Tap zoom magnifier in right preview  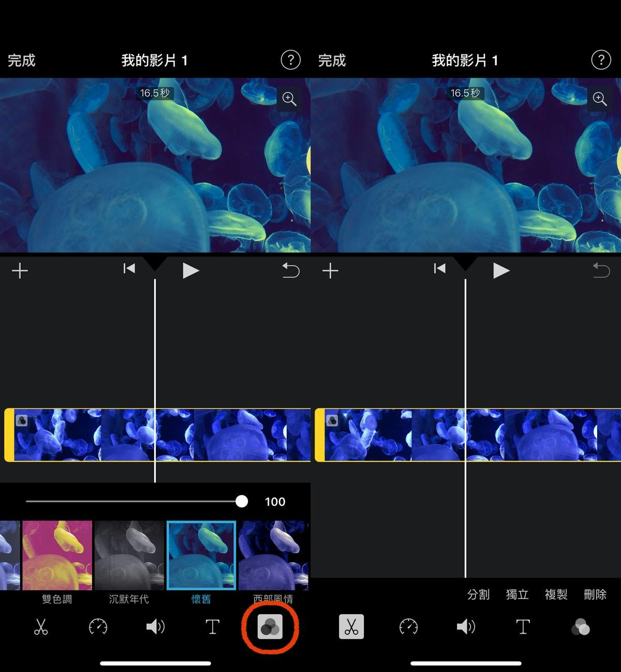tap(600, 98)
